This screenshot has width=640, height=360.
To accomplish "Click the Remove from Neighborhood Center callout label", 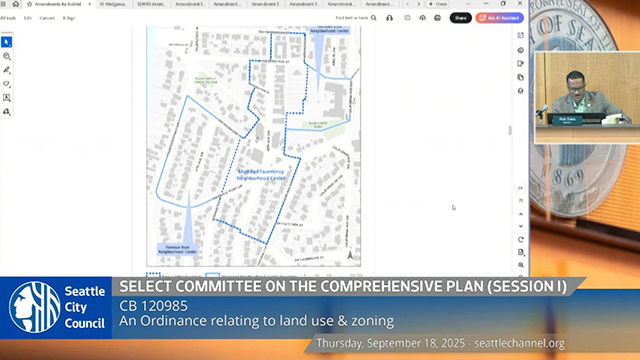I will [x=177, y=249].
